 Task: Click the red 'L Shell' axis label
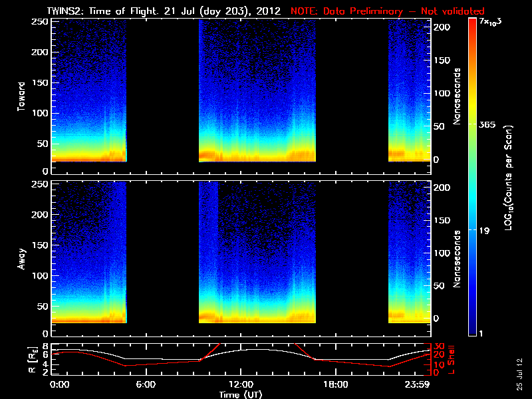452,358
